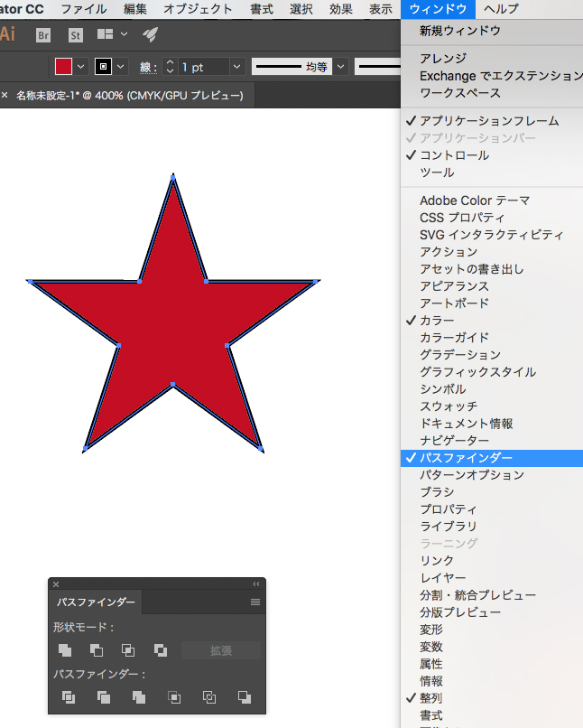583x728 pixels.
Task: Click the red fill color swatch
Action: (x=63, y=68)
